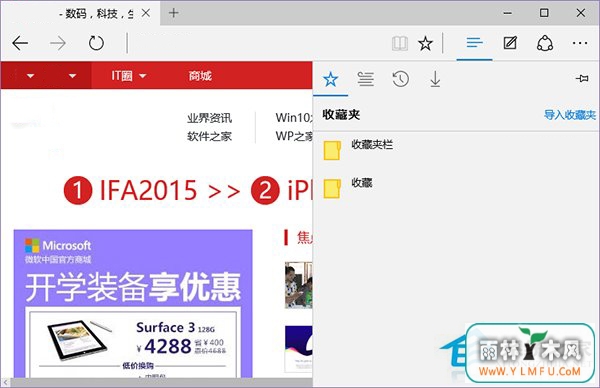The height and width of the screenshot is (388, 600).
Task: Click the IFA2015 headline link
Action: [x=148, y=190]
